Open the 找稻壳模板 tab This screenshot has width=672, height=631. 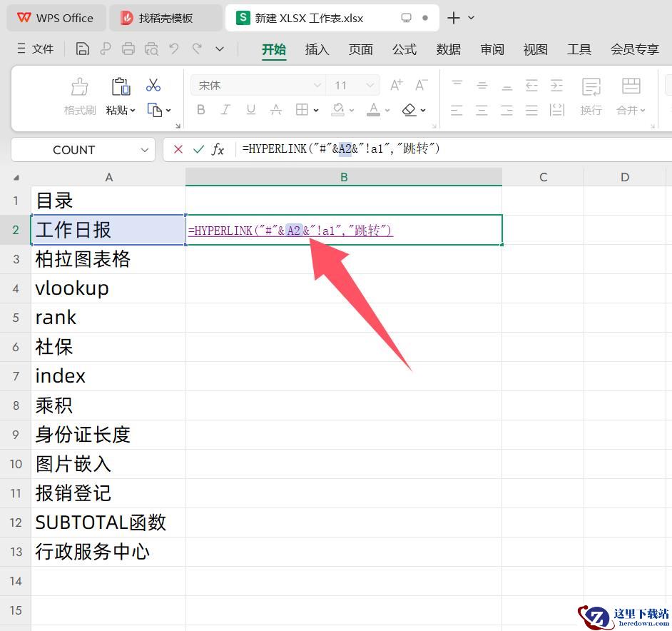click(x=166, y=18)
